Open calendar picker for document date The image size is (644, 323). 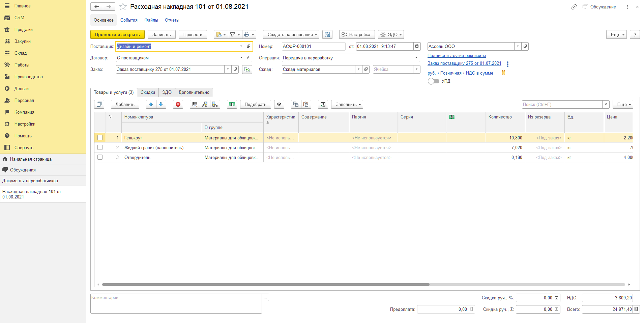click(x=417, y=46)
